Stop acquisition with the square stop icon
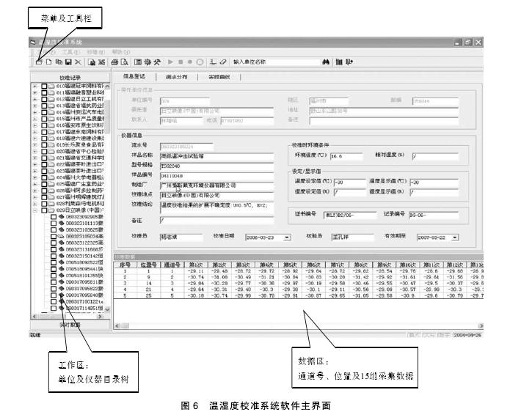The image size is (532, 420). click(x=181, y=62)
